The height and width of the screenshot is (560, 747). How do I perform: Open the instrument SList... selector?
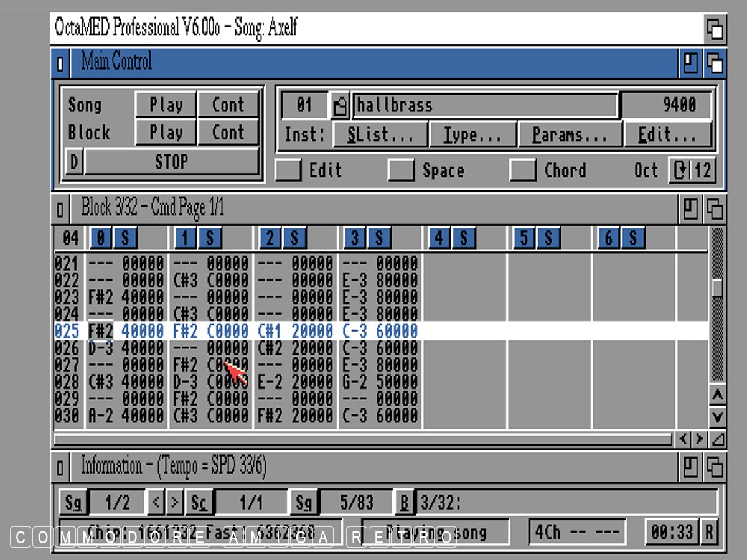(380, 135)
